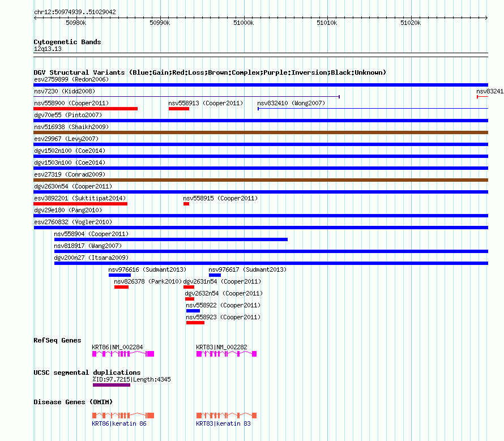Click the KRT83|NM_002282 RefSeq gene glyph
The width and height of the screenshot is (504, 441).
(227, 354)
